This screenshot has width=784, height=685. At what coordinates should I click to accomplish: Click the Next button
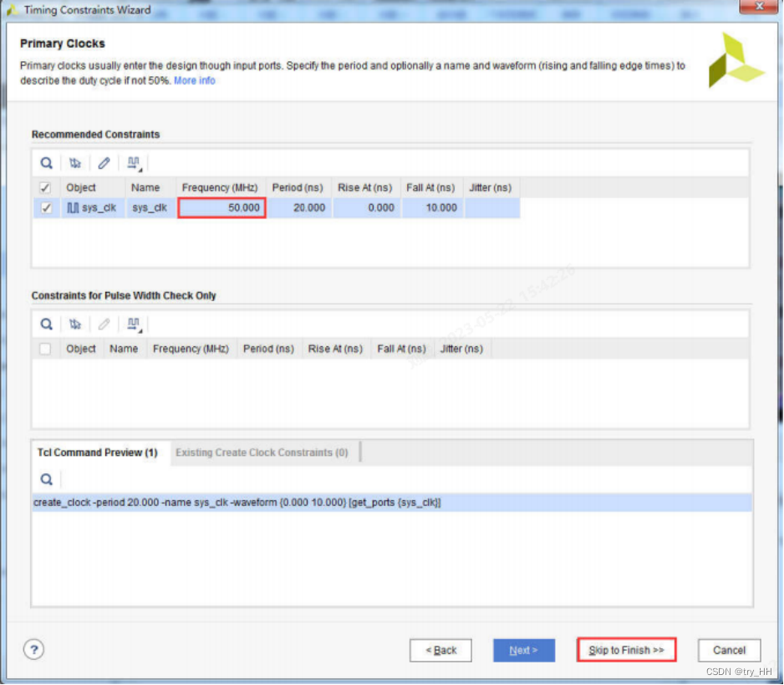(523, 650)
